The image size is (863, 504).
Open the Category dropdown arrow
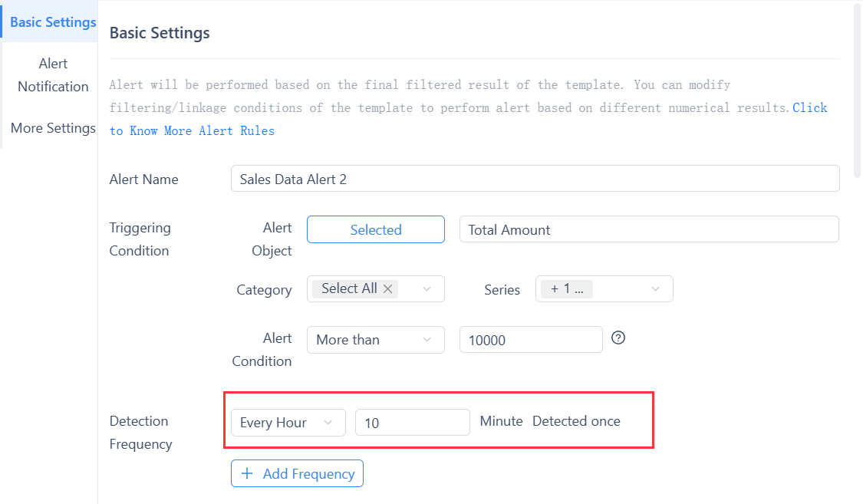coord(427,288)
